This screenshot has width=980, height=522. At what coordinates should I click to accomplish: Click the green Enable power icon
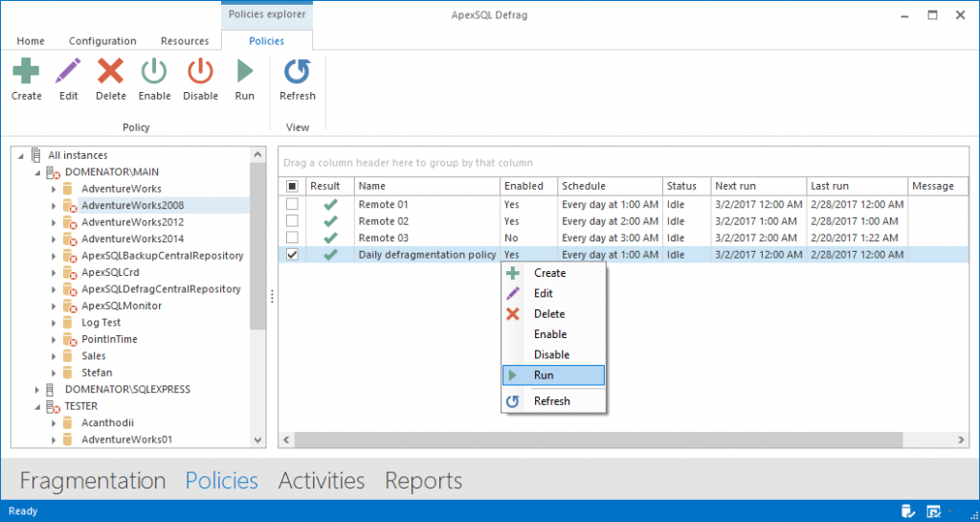[x=154, y=73]
